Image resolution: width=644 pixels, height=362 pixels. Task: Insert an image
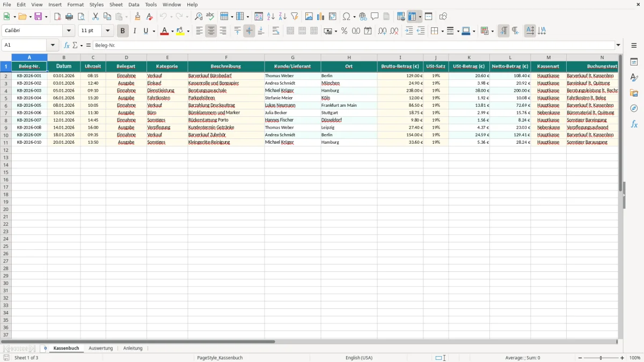[309, 17]
